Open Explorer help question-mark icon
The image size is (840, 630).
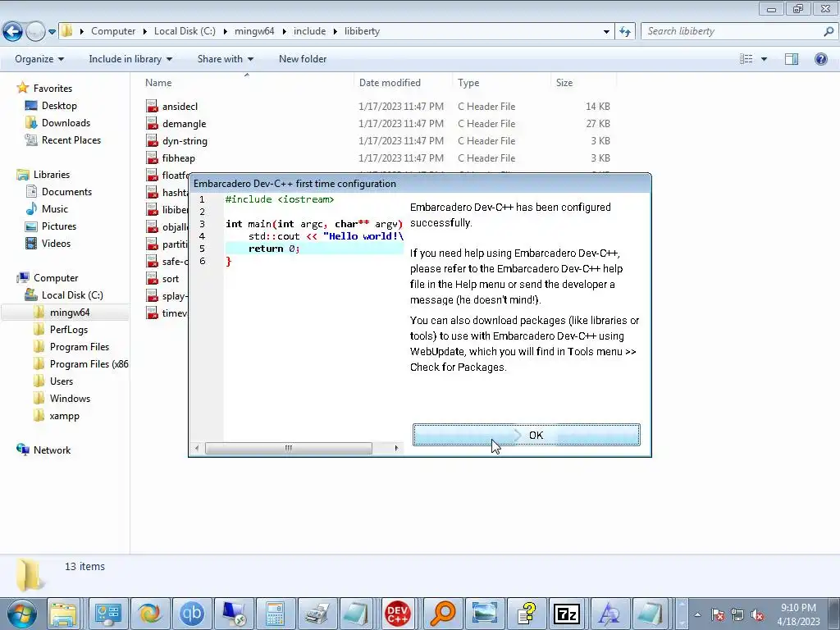click(x=820, y=59)
